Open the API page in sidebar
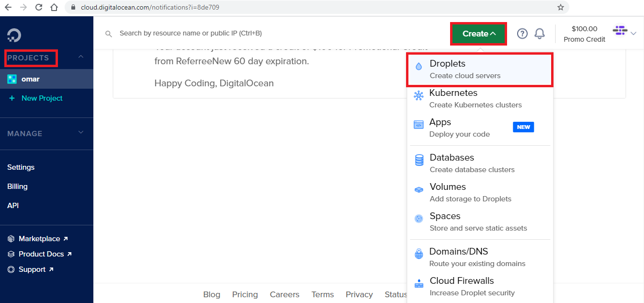The image size is (644, 303). coord(13,206)
